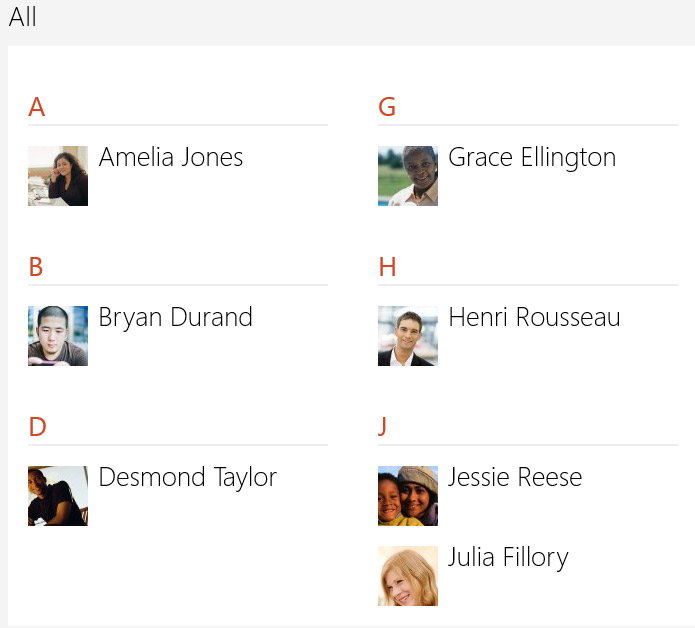Image resolution: width=695 pixels, height=628 pixels.
Task: Click Julia Fillory's profile photo
Action: [x=408, y=576]
